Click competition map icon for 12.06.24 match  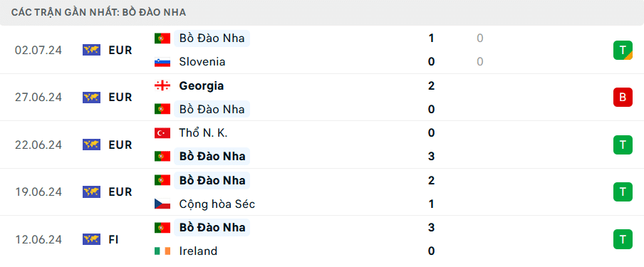tap(91, 239)
